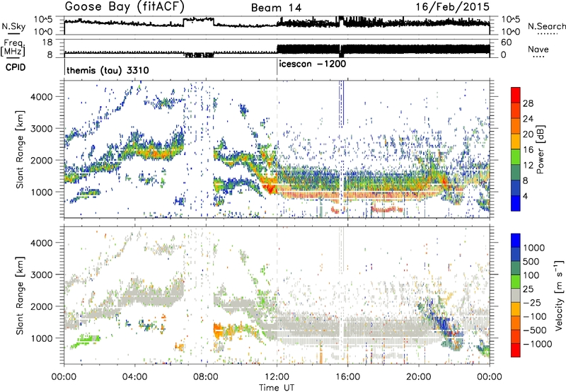The image size is (566, 392).
Task: Click the right '10^0' noise axis tick
Action: [x=511, y=32]
